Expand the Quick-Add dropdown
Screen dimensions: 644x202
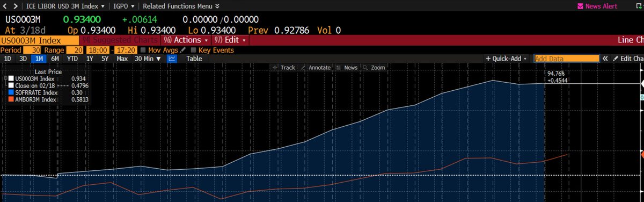[x=506, y=59]
